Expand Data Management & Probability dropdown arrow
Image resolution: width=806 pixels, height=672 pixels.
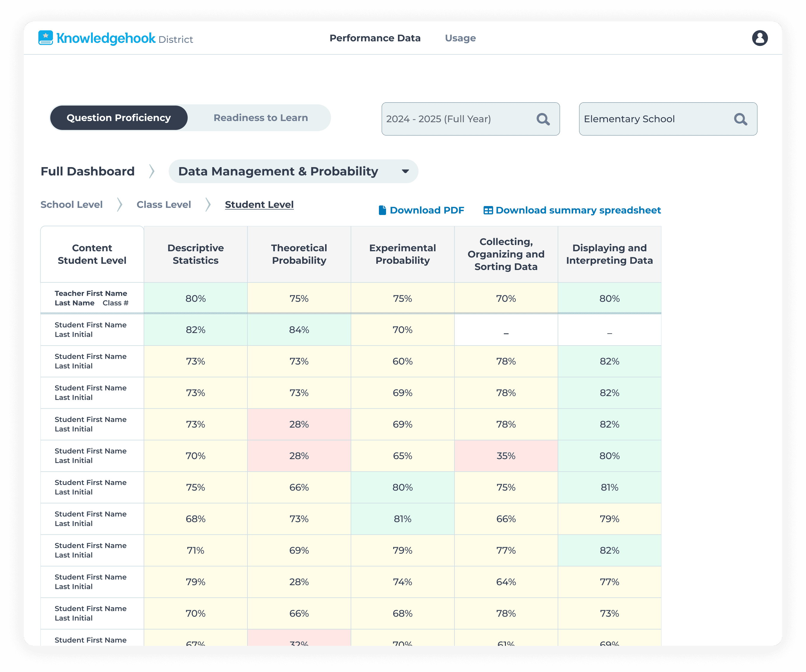tap(405, 171)
